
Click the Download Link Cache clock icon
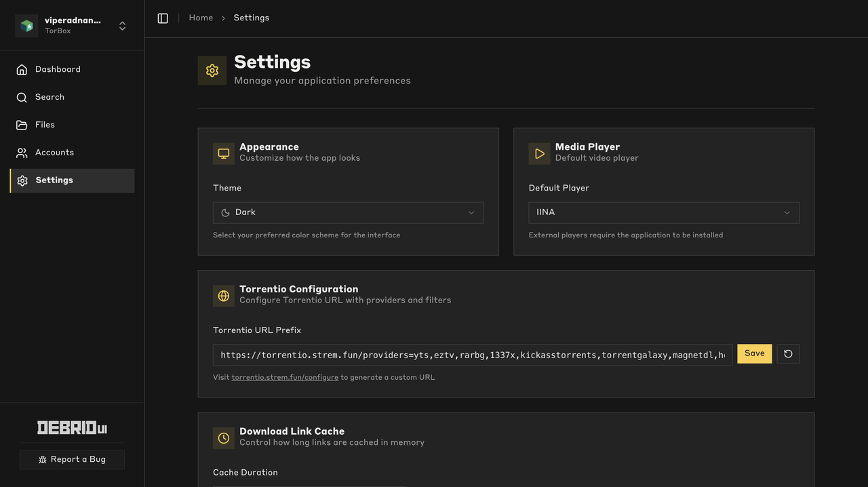point(224,438)
